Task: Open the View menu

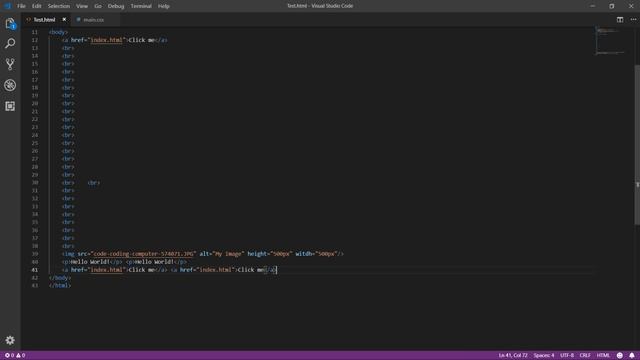Action: pyautogui.click(x=82, y=6)
